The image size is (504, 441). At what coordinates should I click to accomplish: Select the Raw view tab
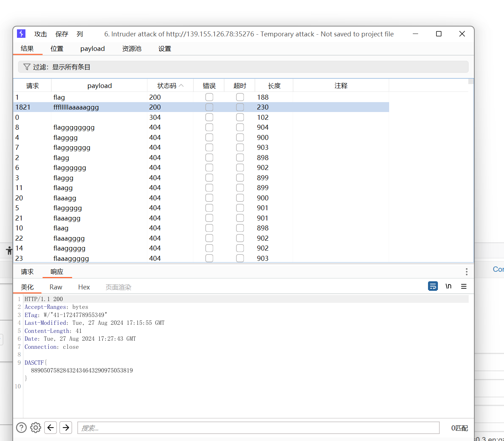tap(56, 287)
